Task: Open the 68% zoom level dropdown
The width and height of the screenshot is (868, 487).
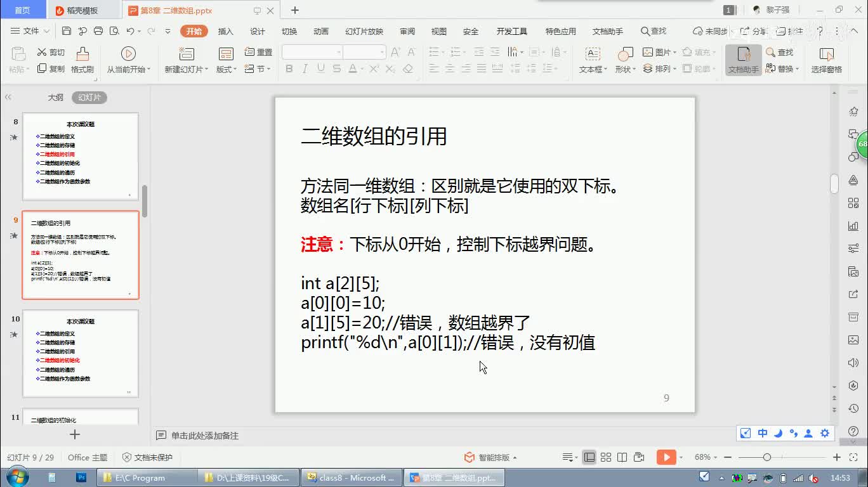Action: 706,457
